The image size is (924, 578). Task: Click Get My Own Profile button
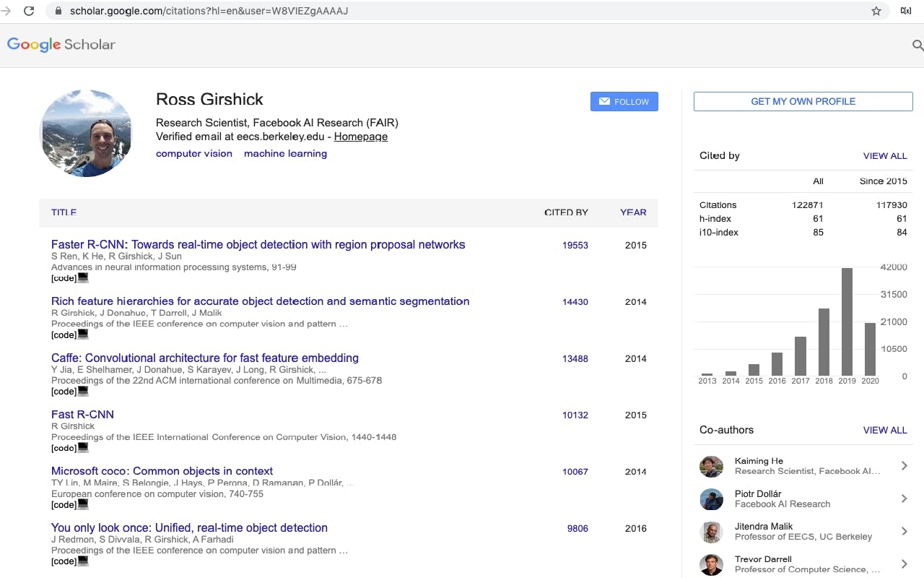pyautogui.click(x=803, y=101)
